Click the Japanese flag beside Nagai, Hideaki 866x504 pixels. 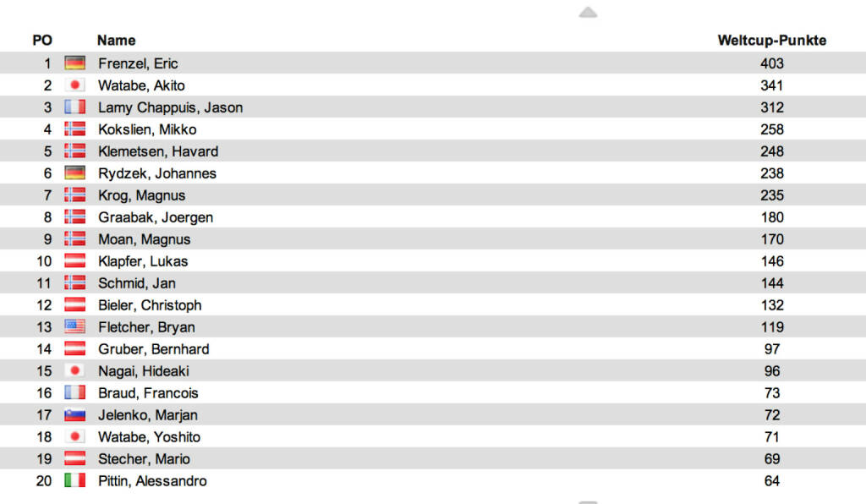(75, 371)
